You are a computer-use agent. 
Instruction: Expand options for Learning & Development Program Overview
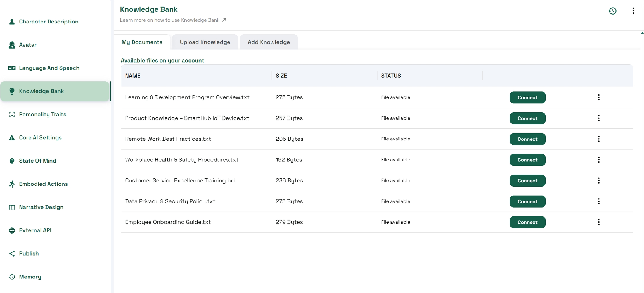coord(598,97)
